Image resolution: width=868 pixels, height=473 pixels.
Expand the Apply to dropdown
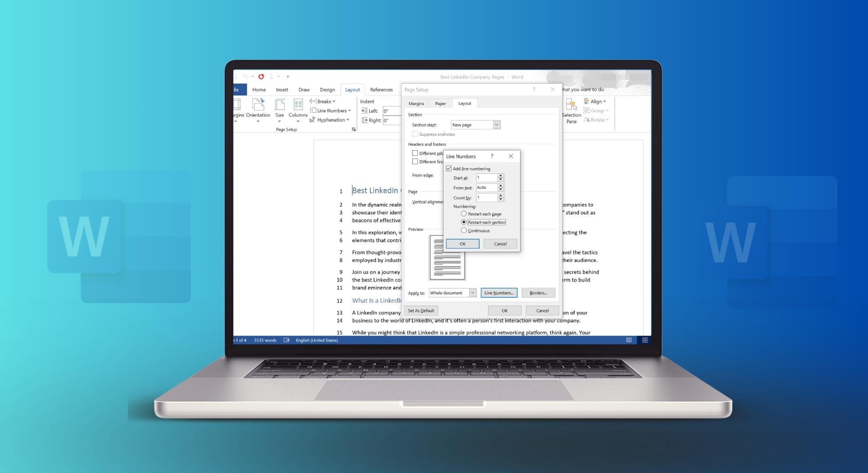point(473,293)
